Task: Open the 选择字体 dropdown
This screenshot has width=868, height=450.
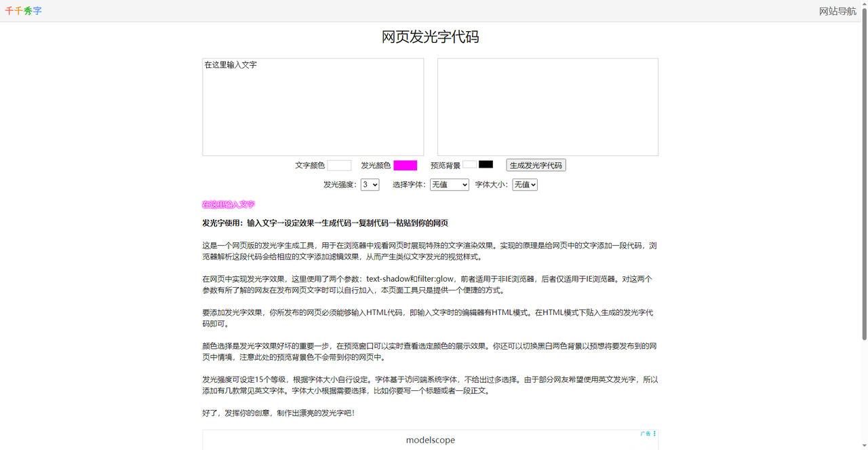Action: pyautogui.click(x=450, y=185)
